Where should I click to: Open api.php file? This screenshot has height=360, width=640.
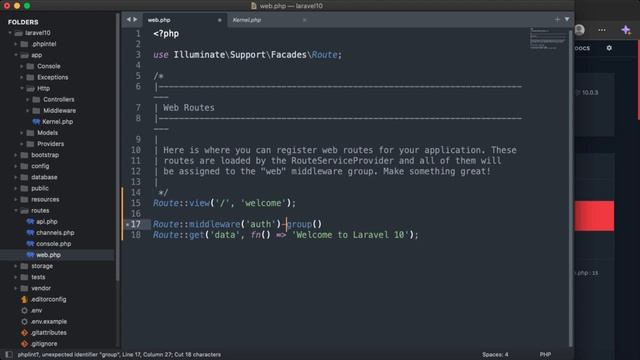click(x=47, y=222)
